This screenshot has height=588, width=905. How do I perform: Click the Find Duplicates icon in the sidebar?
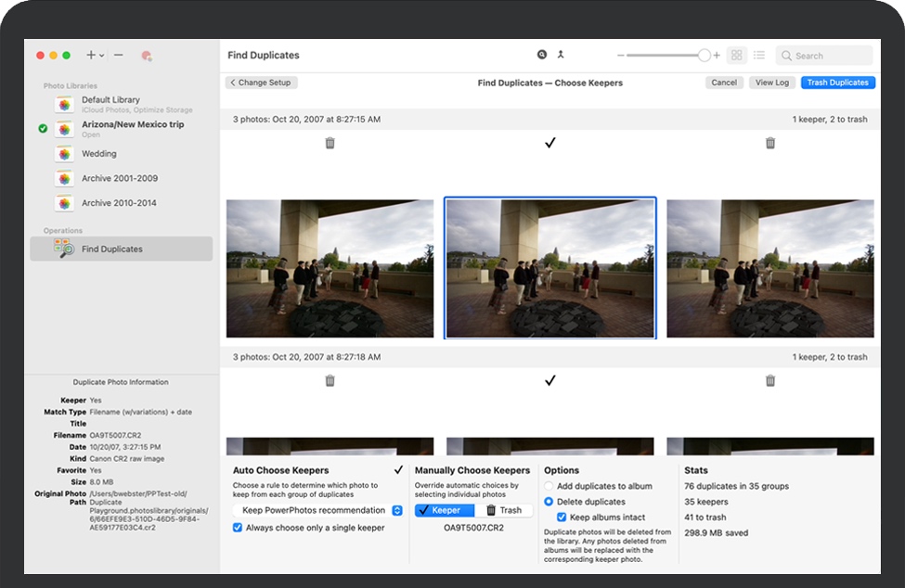point(63,249)
